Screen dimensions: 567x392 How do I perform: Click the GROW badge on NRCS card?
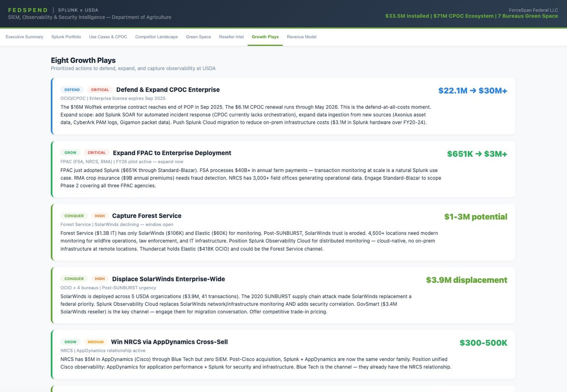click(71, 342)
